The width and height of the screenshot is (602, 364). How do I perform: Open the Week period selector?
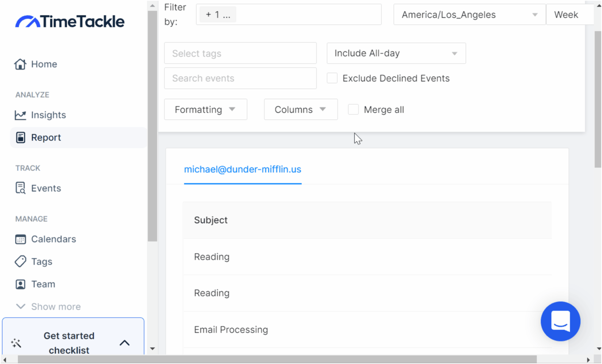tap(569, 15)
